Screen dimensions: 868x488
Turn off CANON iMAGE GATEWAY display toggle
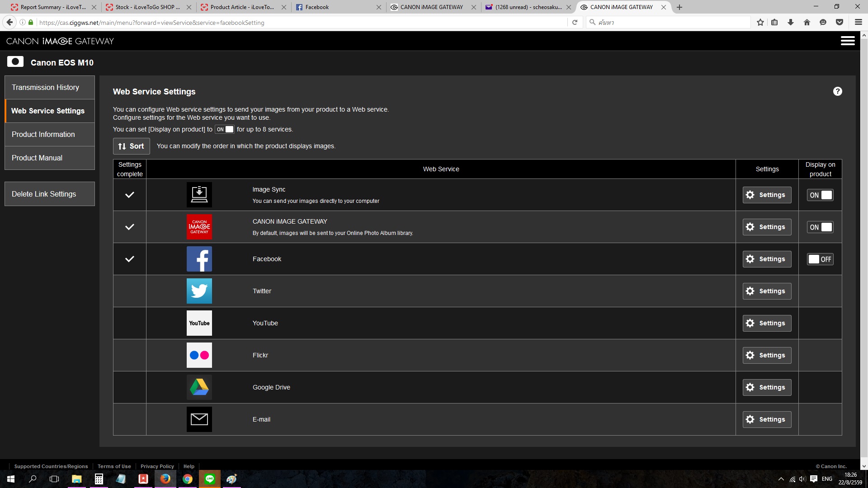[820, 227]
